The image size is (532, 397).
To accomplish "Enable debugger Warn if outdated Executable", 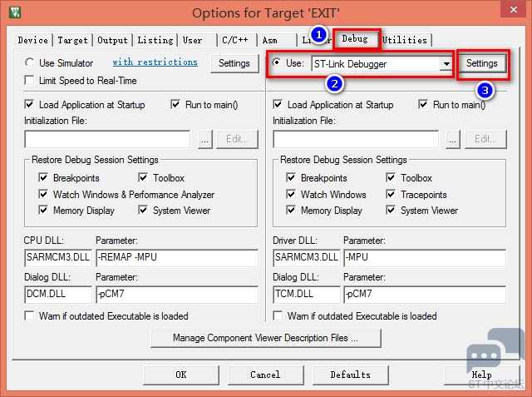I will pos(278,315).
